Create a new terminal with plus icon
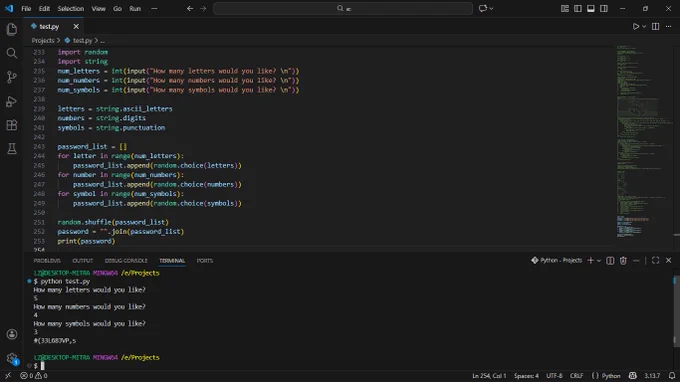 (590, 260)
